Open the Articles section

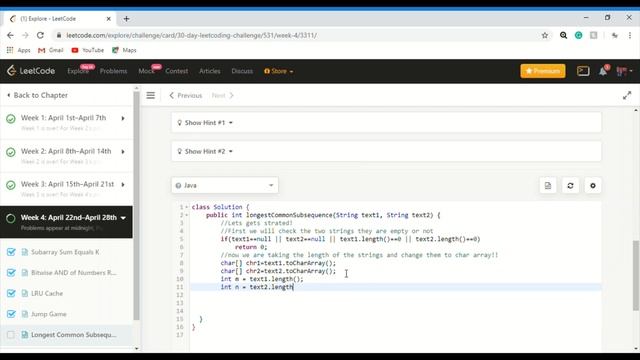pyautogui.click(x=209, y=71)
